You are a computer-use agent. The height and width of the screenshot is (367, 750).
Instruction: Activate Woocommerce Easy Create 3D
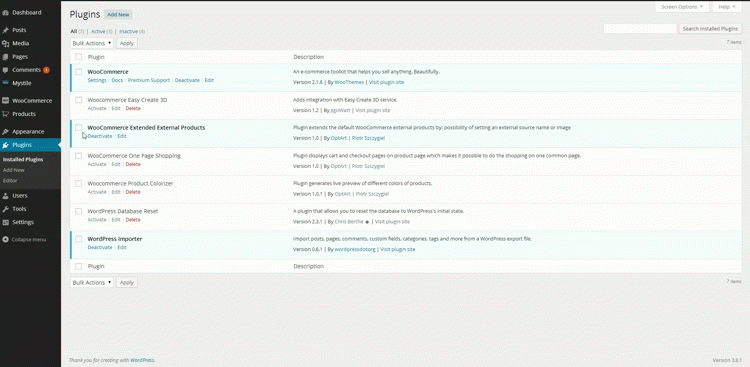[97, 109]
